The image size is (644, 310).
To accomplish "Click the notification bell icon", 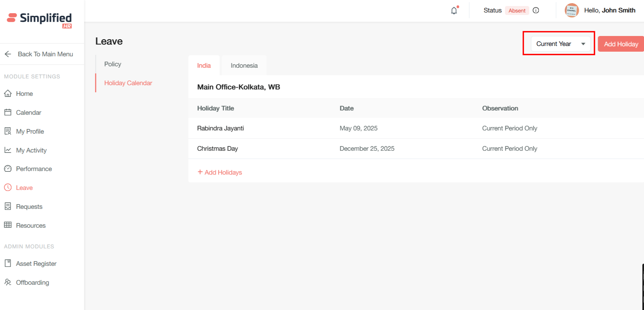I will click(454, 11).
